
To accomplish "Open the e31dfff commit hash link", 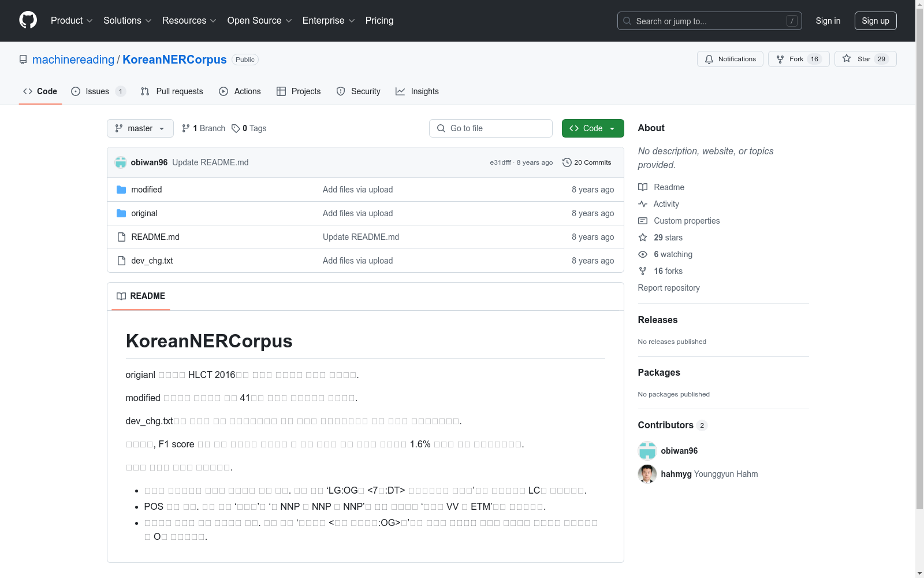I will [500, 162].
